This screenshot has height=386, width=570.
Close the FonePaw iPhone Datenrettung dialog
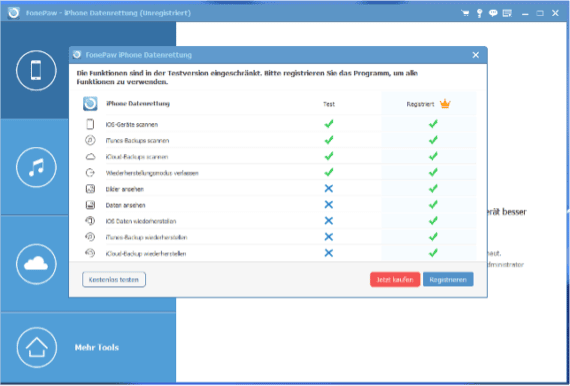tap(475, 55)
